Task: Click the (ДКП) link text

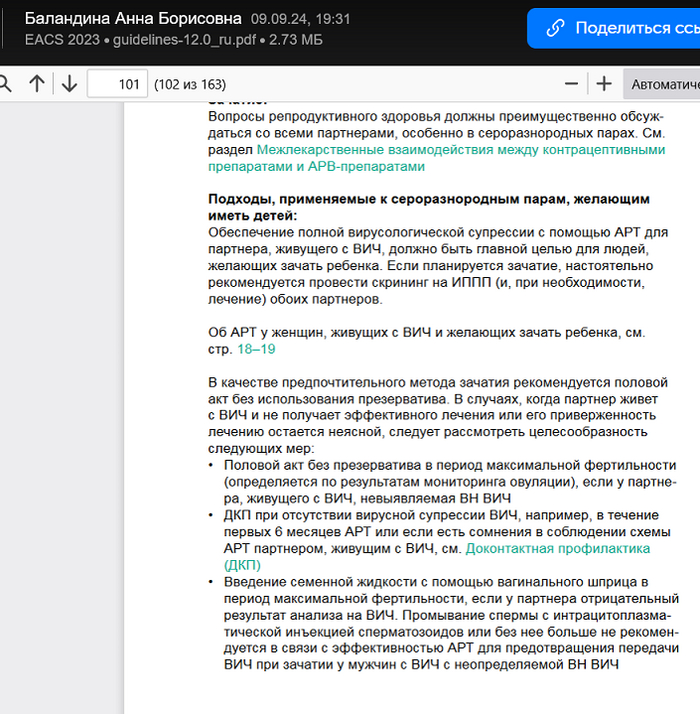Action: point(242,565)
